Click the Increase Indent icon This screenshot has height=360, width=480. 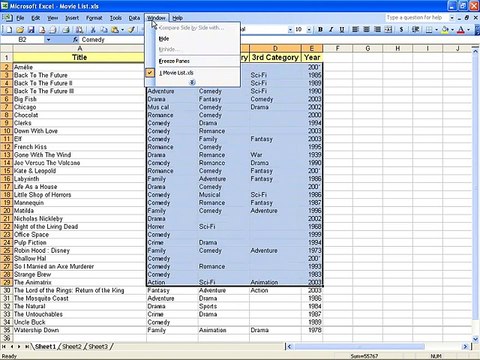coord(415,30)
